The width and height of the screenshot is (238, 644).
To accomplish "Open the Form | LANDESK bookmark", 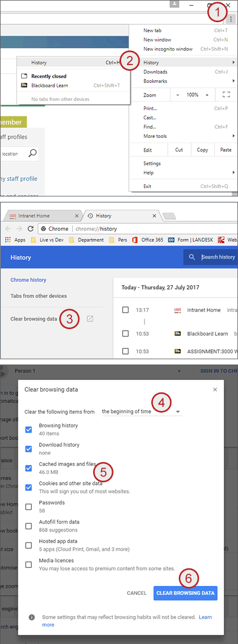I will point(190,240).
